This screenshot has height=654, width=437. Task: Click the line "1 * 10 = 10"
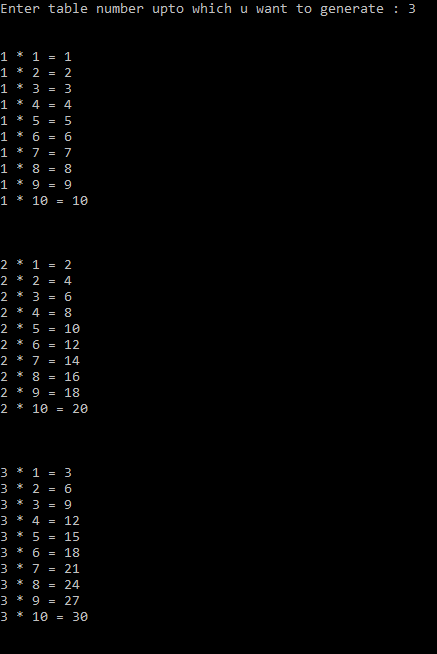coord(44,201)
